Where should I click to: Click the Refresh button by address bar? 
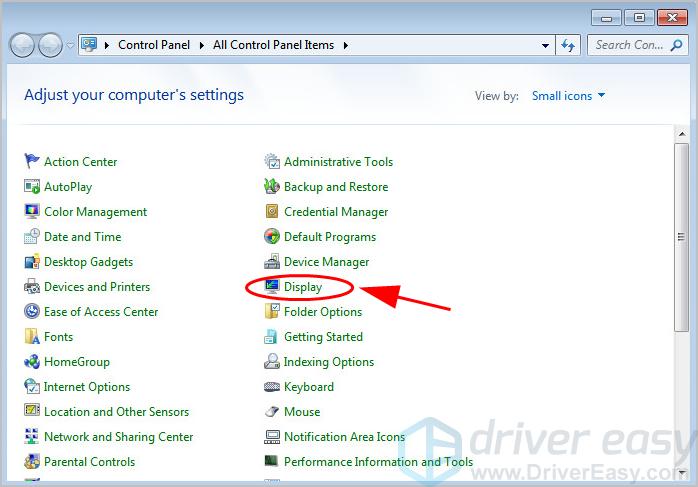coord(568,45)
